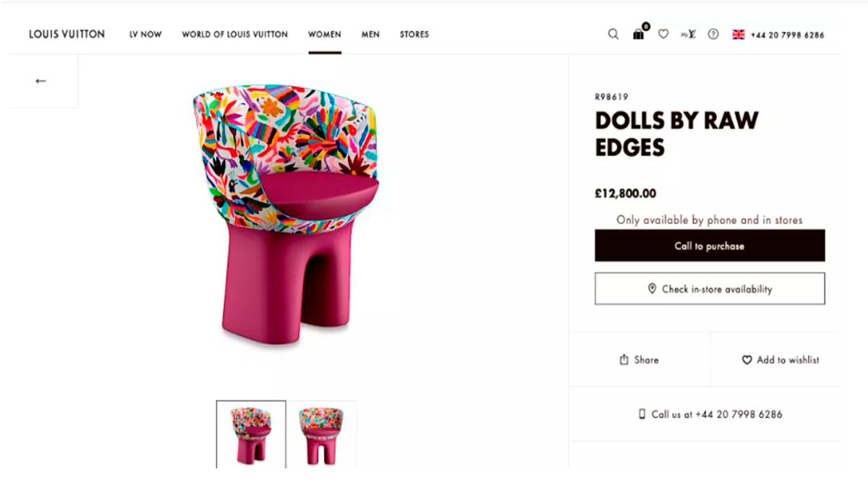This screenshot has width=868, height=488.
Task: Open the MyLV account icon
Action: pos(688,34)
